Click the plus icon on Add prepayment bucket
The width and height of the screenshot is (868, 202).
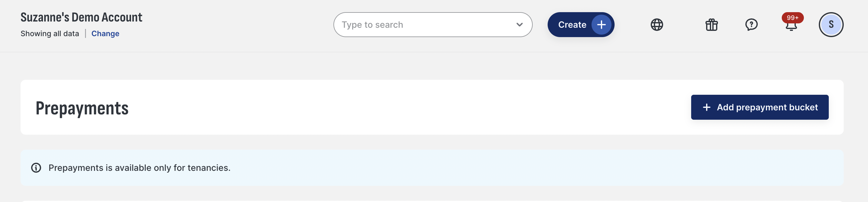tap(707, 107)
